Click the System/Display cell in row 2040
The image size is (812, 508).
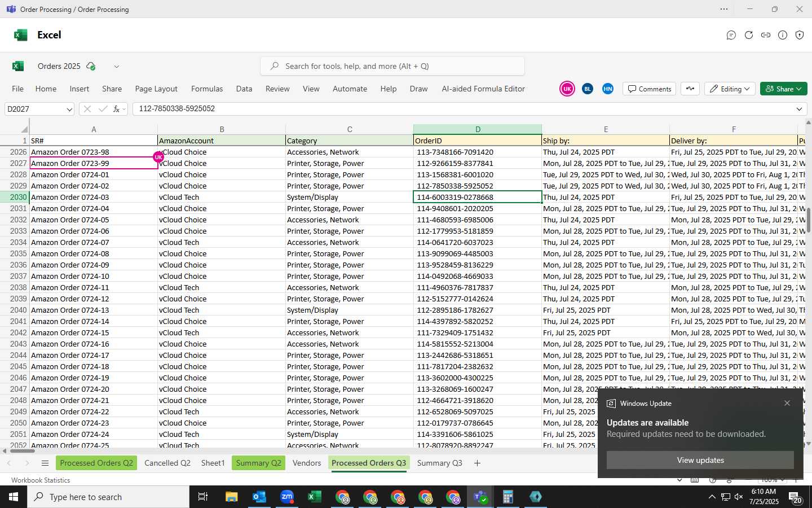pos(350,310)
